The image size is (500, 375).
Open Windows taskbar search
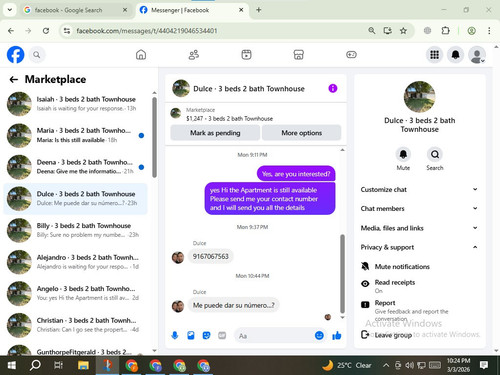[x=35, y=365]
